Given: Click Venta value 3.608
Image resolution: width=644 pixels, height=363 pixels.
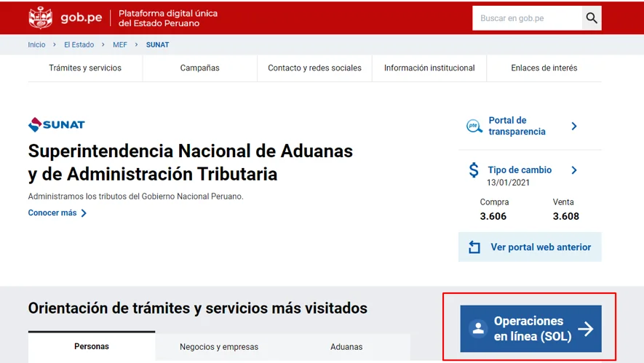Looking at the screenshot, I should (566, 216).
